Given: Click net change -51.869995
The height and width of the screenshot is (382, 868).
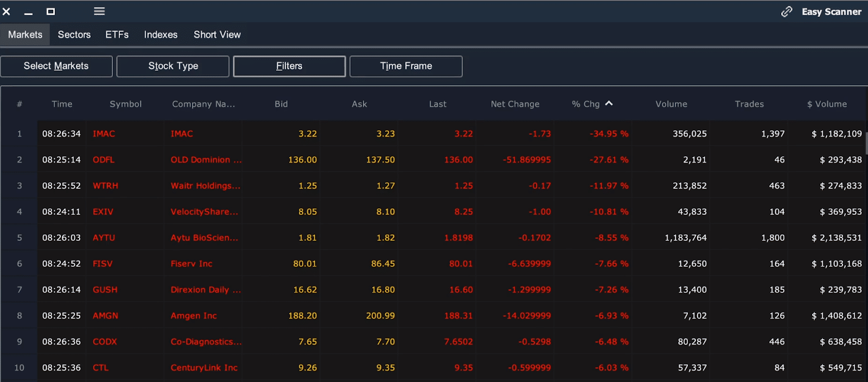Looking at the screenshot, I should [527, 160].
